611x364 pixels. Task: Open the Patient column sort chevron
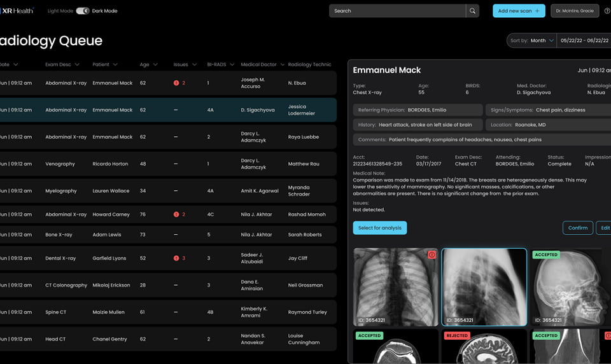coord(115,65)
